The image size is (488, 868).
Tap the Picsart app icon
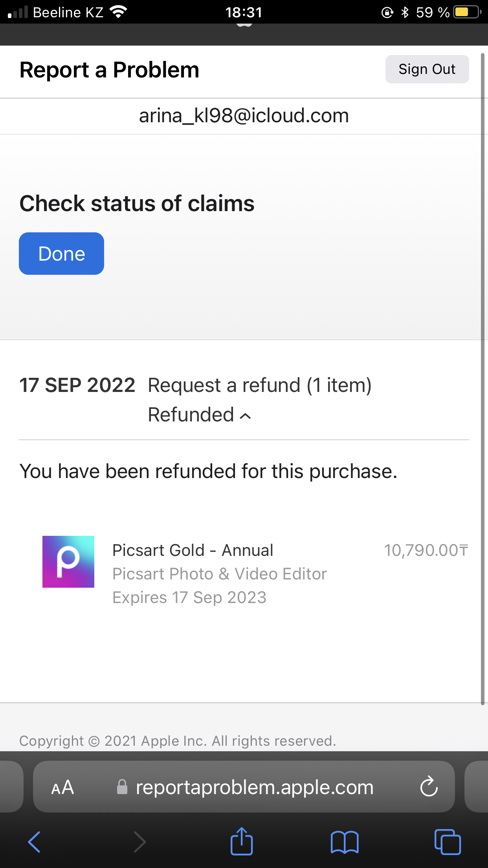(68, 562)
